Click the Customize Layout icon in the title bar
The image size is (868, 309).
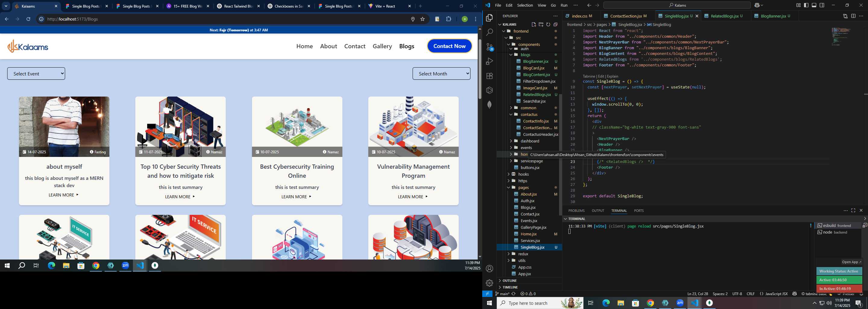(x=798, y=5)
